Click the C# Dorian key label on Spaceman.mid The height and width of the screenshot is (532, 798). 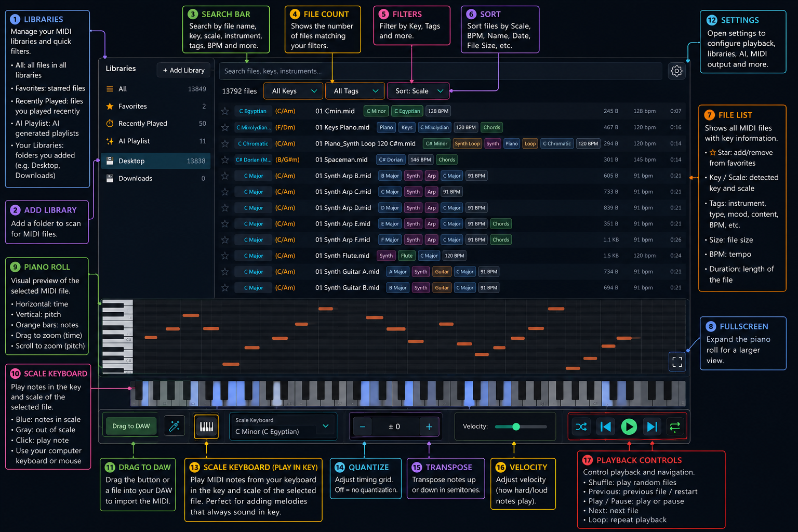click(x=254, y=159)
